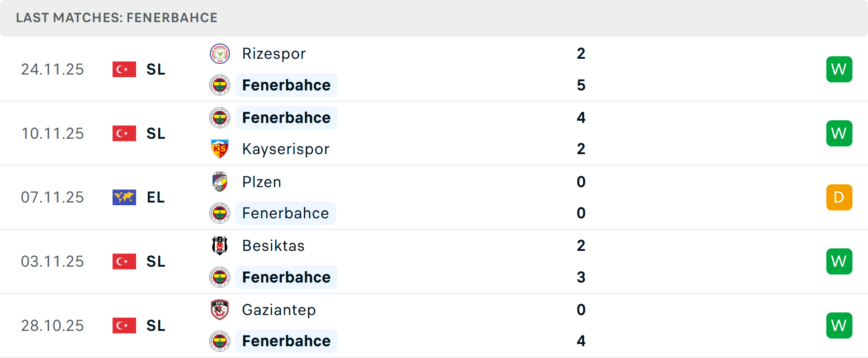Click the Turkish flag beside the 24.11.25 match

tap(124, 69)
